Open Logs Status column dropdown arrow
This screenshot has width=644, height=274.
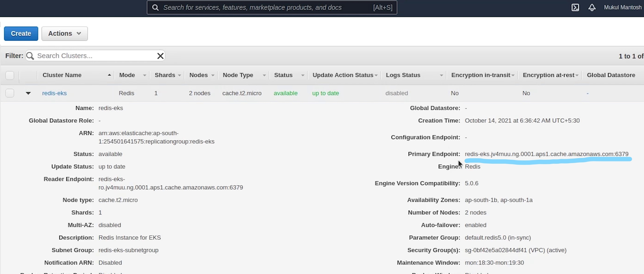[441, 75]
